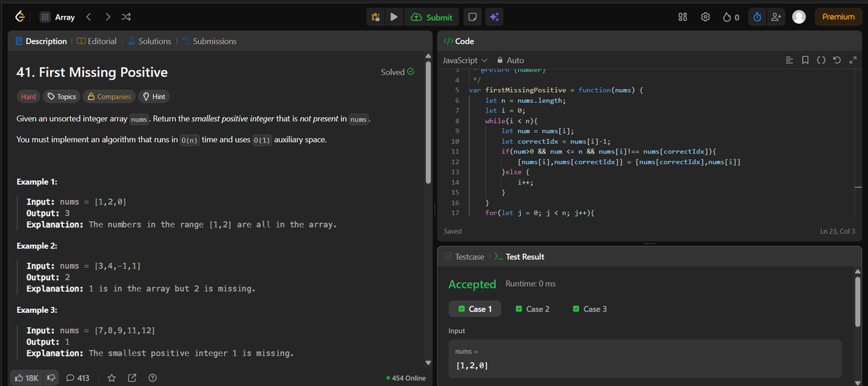The height and width of the screenshot is (386, 868).
Task: Open the layout grid icon
Action: [683, 17]
